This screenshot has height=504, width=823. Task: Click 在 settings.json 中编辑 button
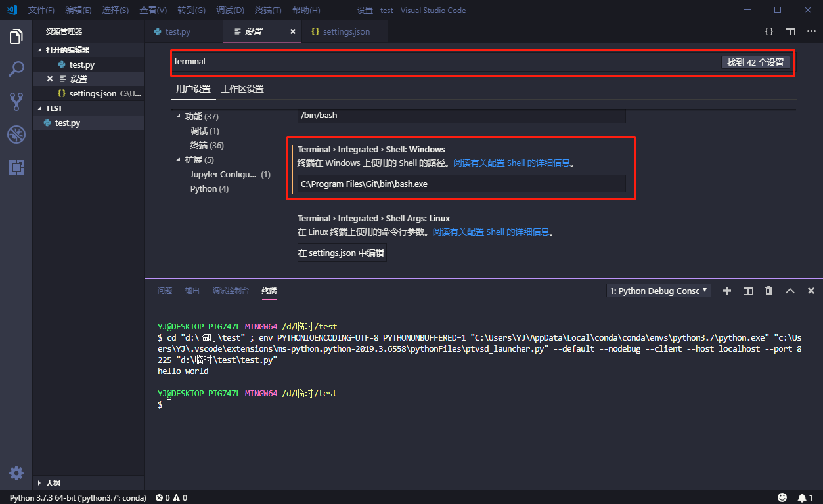(342, 253)
